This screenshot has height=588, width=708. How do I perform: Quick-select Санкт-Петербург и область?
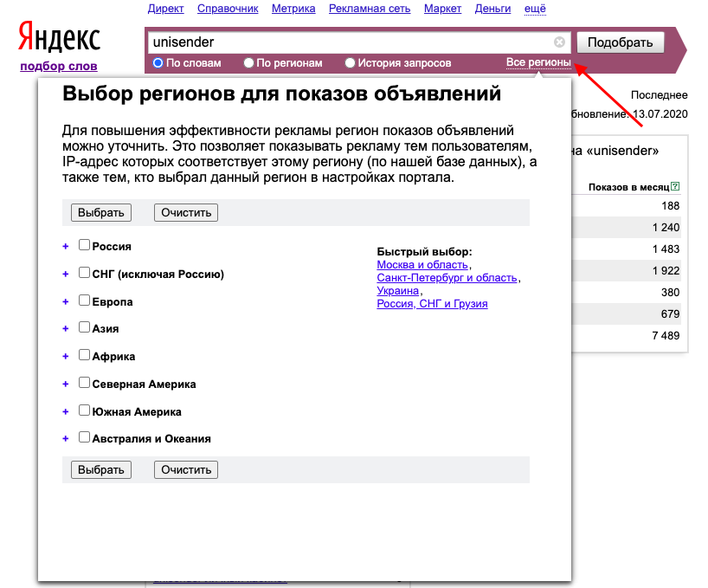(x=447, y=278)
